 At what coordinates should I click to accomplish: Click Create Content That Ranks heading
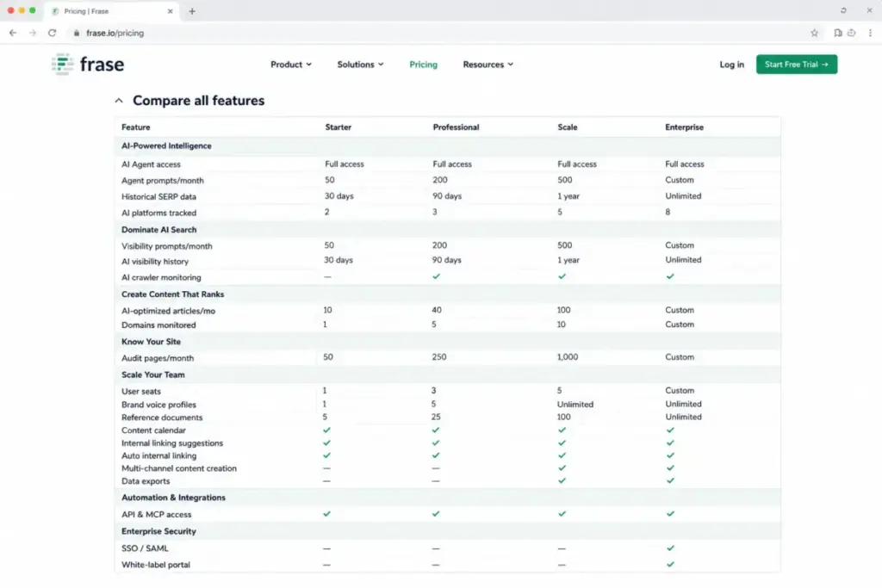click(x=172, y=294)
